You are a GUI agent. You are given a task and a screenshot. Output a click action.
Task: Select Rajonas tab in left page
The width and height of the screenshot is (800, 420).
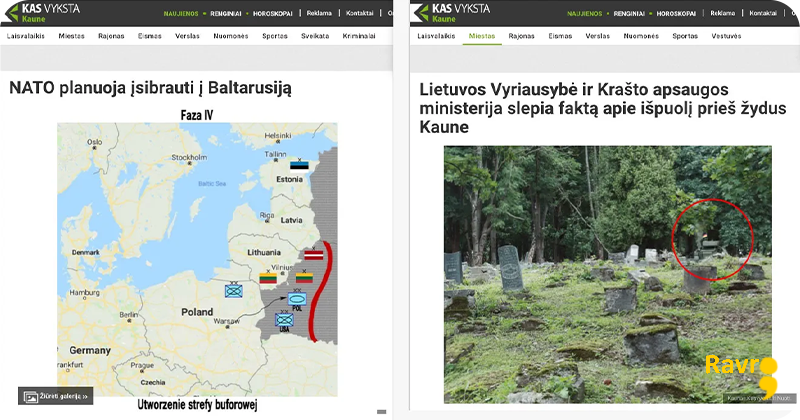pyautogui.click(x=111, y=36)
